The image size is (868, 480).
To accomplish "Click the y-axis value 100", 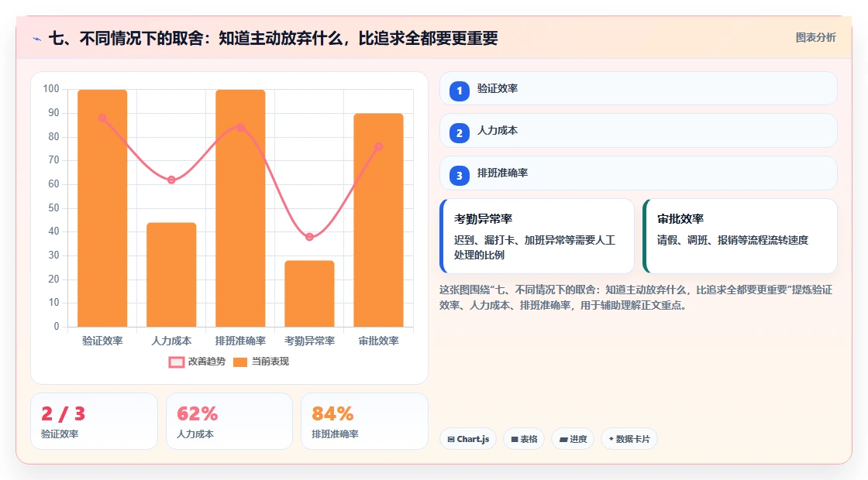I will 51,89.
